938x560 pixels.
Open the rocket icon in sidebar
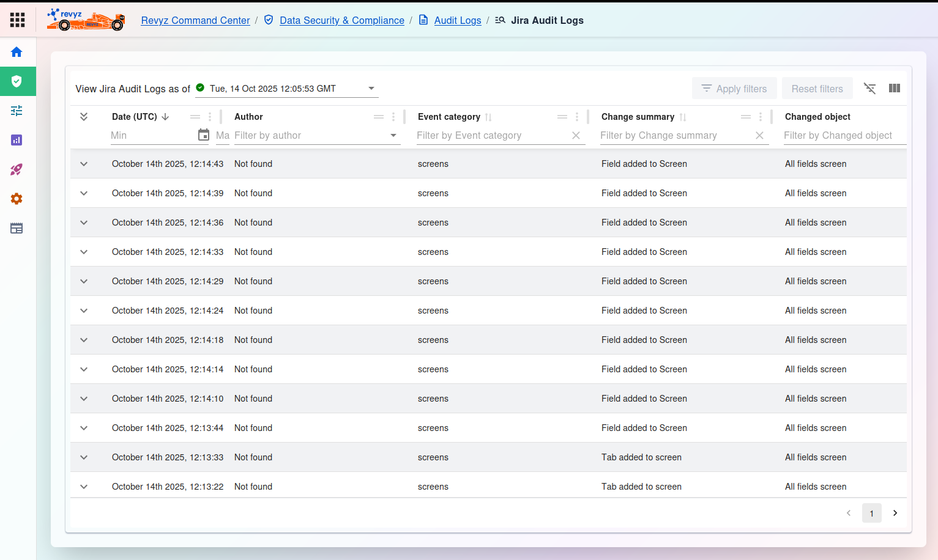click(x=17, y=169)
